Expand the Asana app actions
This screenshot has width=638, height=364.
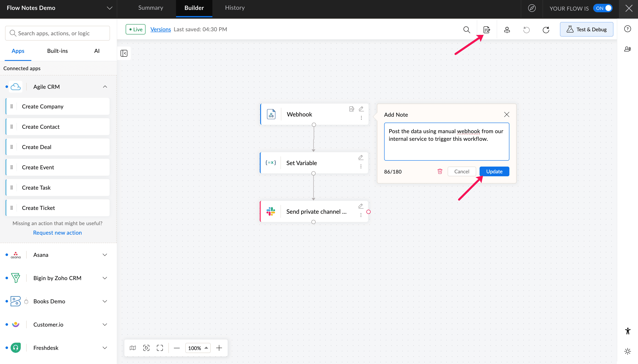(105, 255)
